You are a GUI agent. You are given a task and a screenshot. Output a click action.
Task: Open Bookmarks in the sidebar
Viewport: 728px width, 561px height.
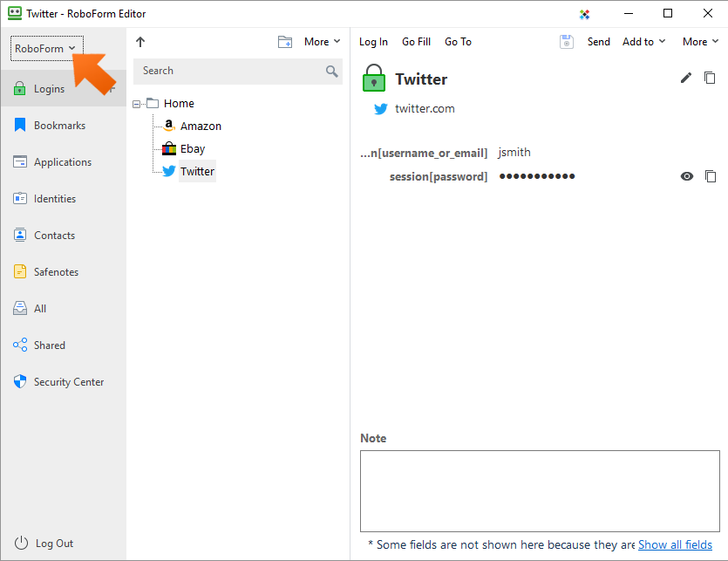click(x=63, y=125)
